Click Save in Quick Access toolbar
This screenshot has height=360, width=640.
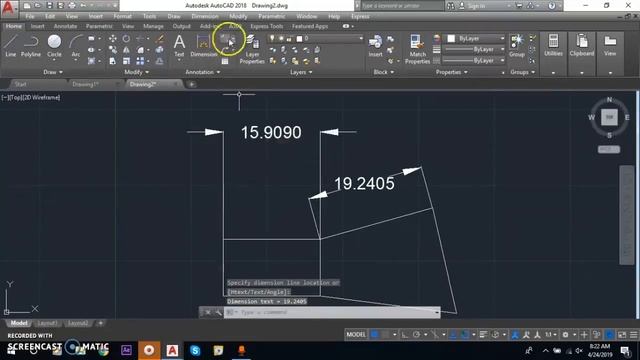tap(49, 6)
